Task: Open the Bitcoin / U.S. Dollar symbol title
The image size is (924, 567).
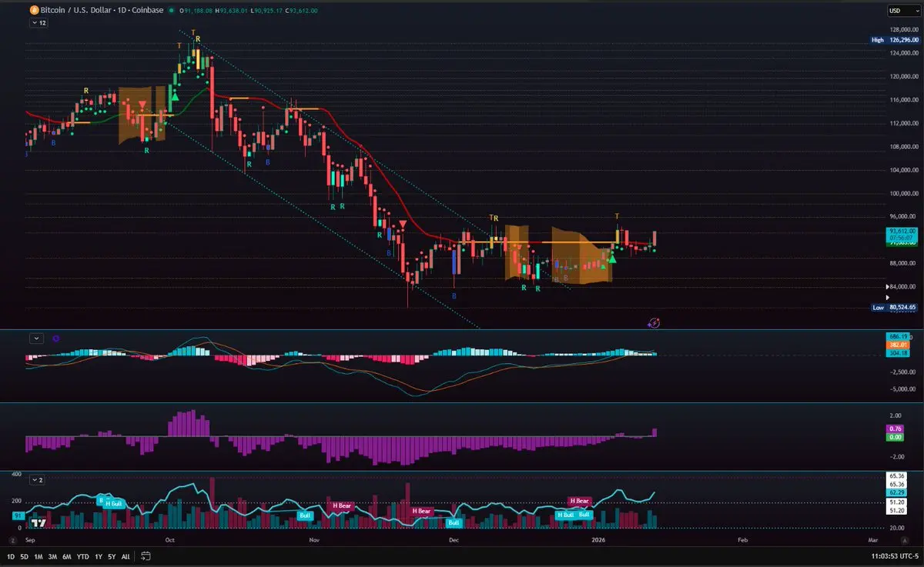Action: [100, 10]
